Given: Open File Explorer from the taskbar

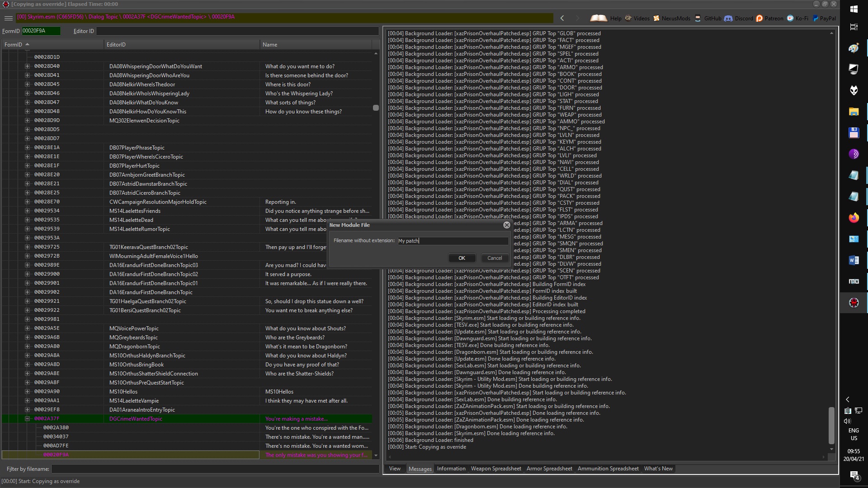Looking at the screenshot, I should point(854,112).
